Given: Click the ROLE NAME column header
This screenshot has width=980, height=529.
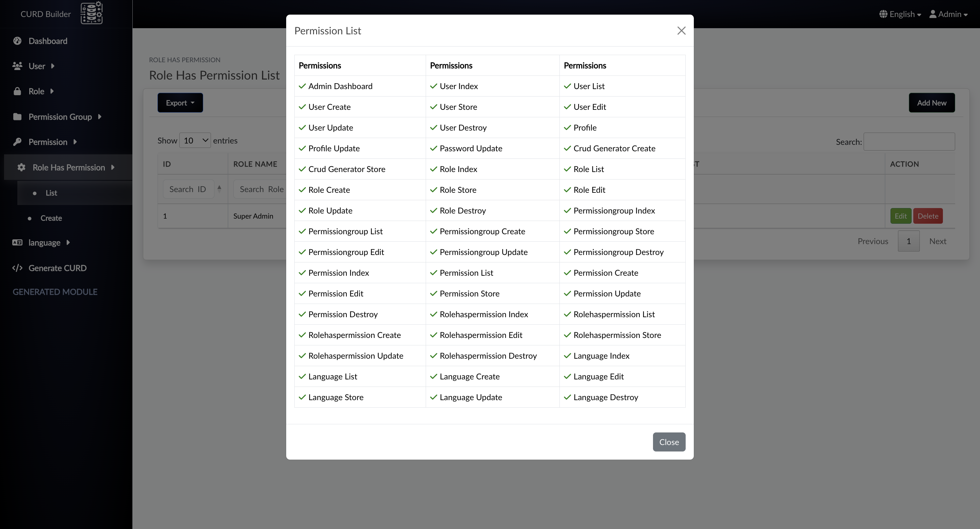Looking at the screenshot, I should [255, 164].
